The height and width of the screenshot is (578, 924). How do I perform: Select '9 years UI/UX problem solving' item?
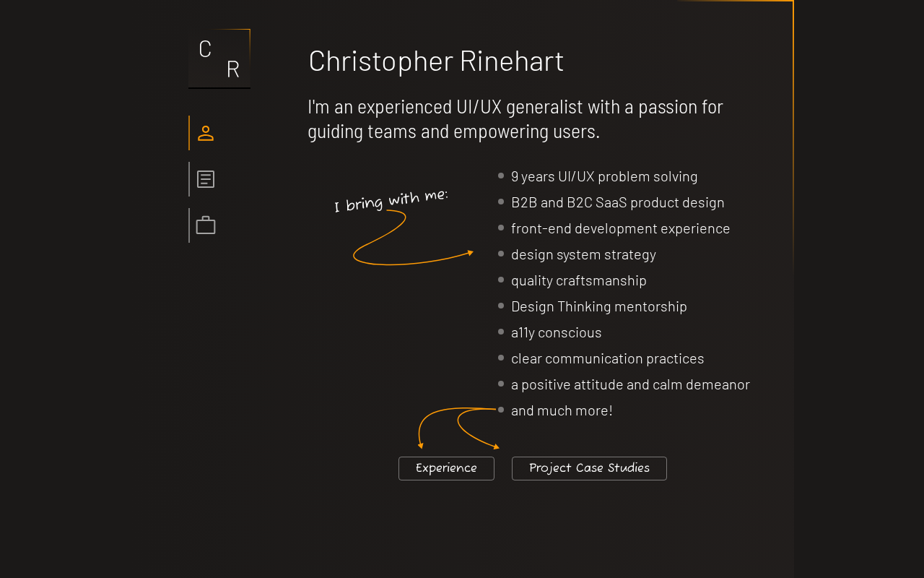point(604,176)
